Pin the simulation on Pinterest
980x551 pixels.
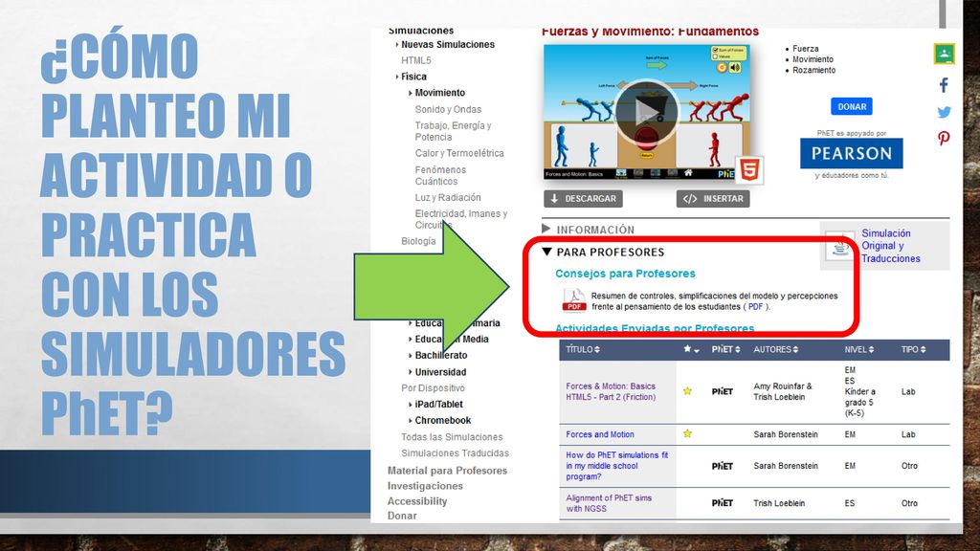944,138
